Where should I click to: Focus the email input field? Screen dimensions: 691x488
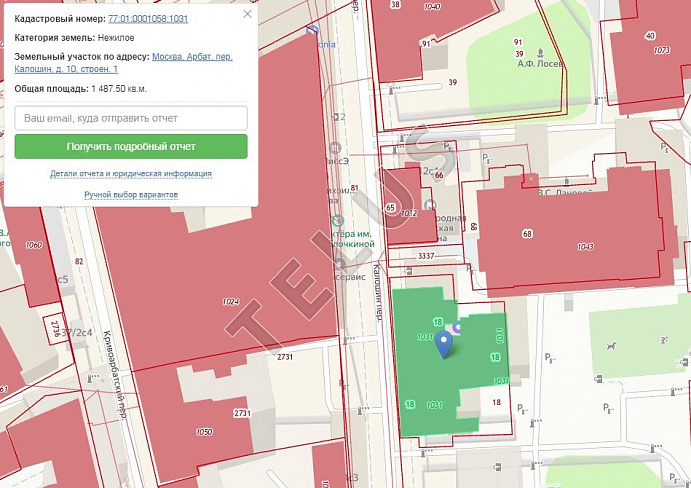coord(131,118)
